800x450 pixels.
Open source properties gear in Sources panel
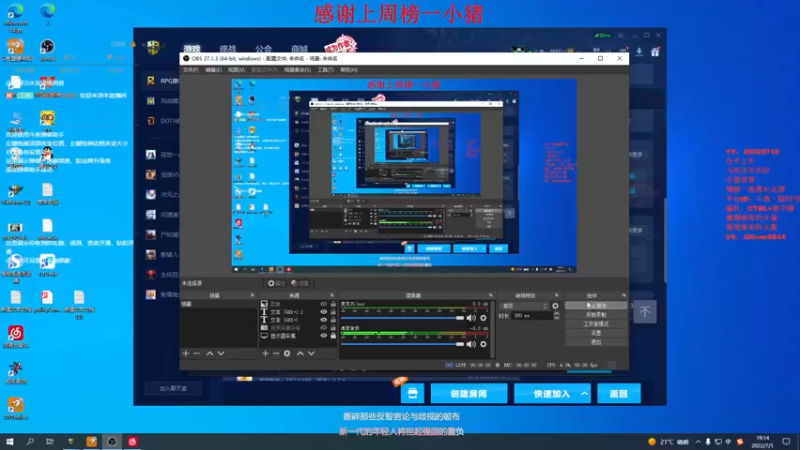[x=287, y=353]
